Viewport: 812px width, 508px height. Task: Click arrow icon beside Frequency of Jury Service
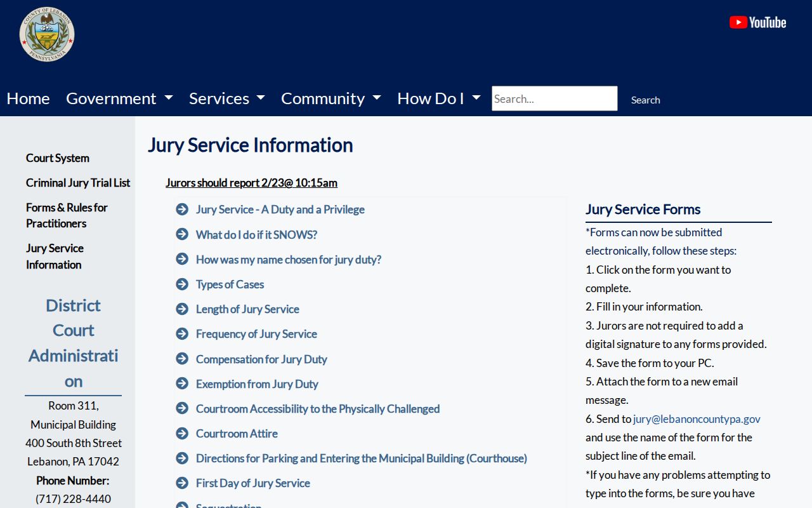[x=182, y=334]
